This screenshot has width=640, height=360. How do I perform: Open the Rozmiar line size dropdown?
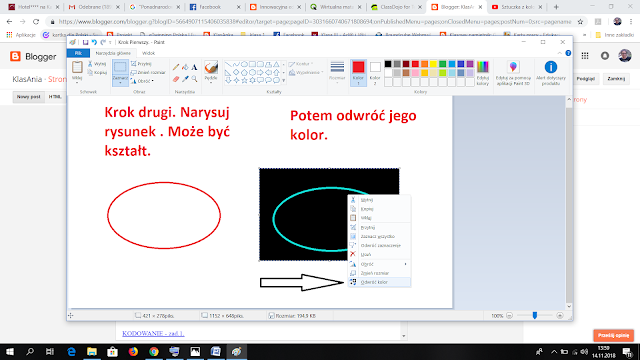[337, 73]
